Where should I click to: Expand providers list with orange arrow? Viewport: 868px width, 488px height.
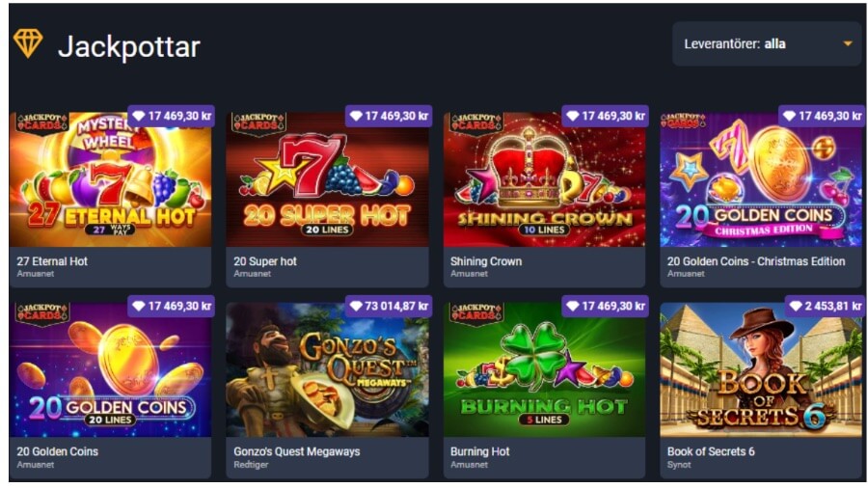coord(848,43)
